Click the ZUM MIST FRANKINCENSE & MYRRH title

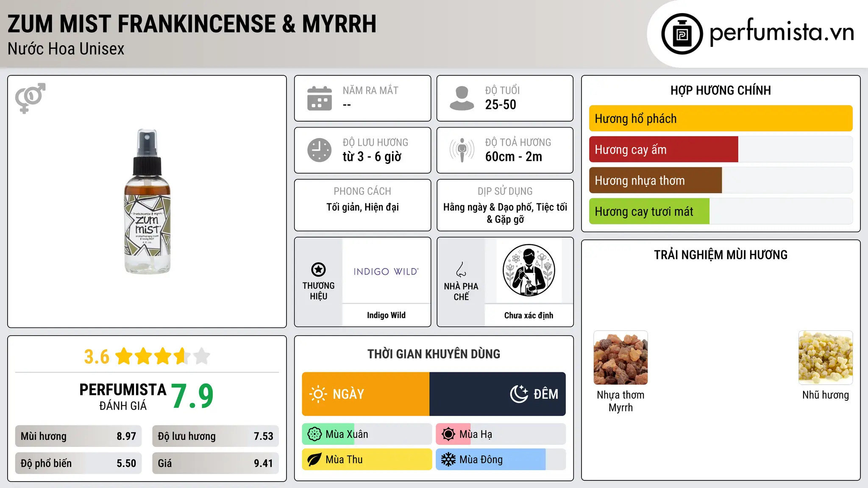(x=192, y=24)
